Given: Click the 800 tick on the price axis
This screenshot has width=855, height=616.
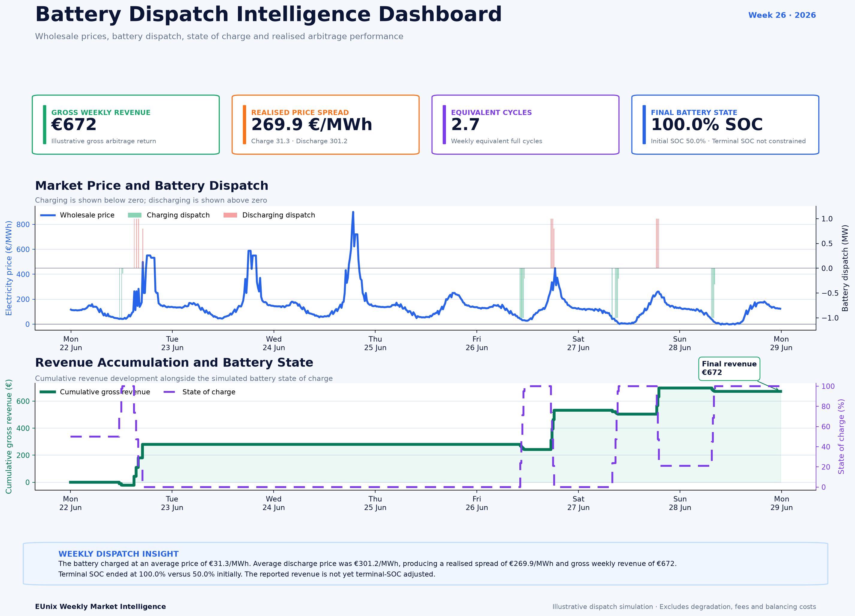Looking at the screenshot, I should [23, 225].
